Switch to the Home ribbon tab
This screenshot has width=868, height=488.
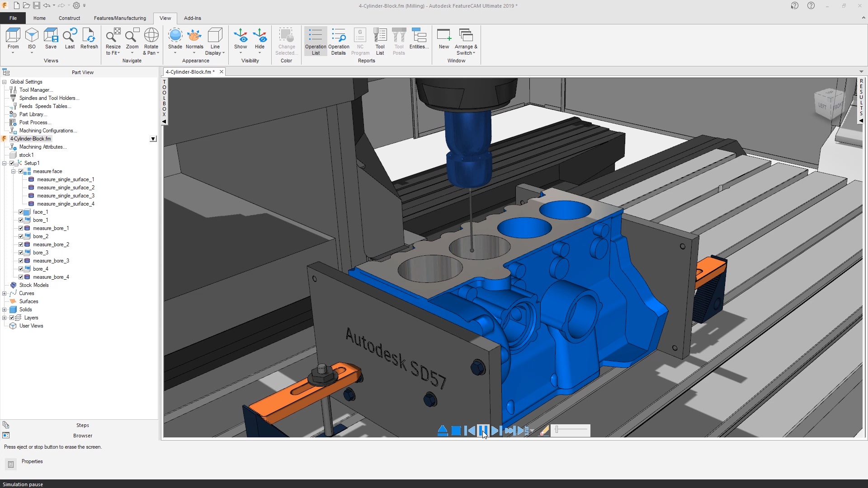pos(39,18)
